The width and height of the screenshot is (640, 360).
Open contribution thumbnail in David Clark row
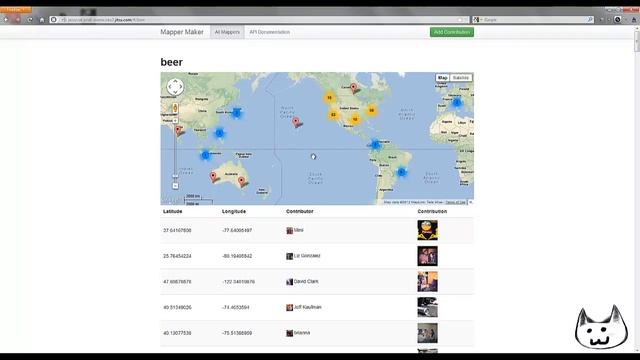pyautogui.click(x=427, y=282)
